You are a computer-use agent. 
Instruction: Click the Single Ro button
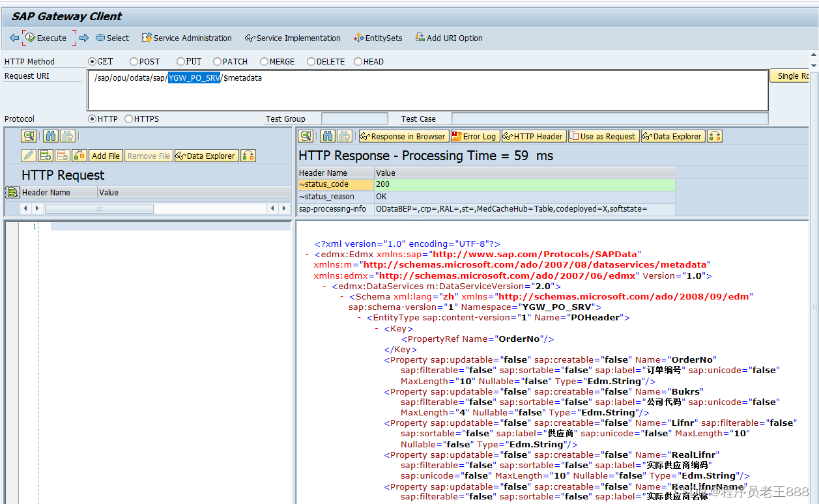tap(790, 76)
